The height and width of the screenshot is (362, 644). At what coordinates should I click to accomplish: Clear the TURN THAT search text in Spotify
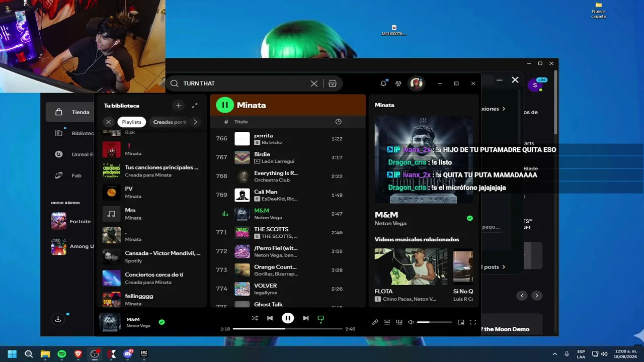(314, 83)
